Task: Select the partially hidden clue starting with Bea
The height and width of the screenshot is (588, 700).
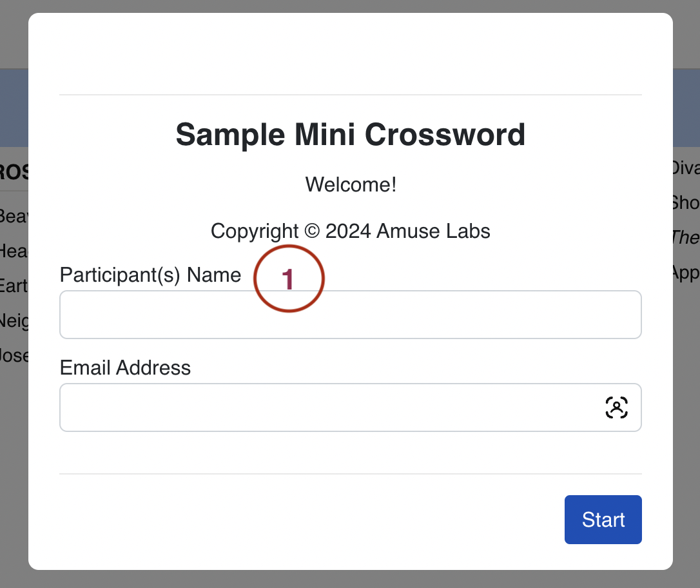Action: point(14,217)
